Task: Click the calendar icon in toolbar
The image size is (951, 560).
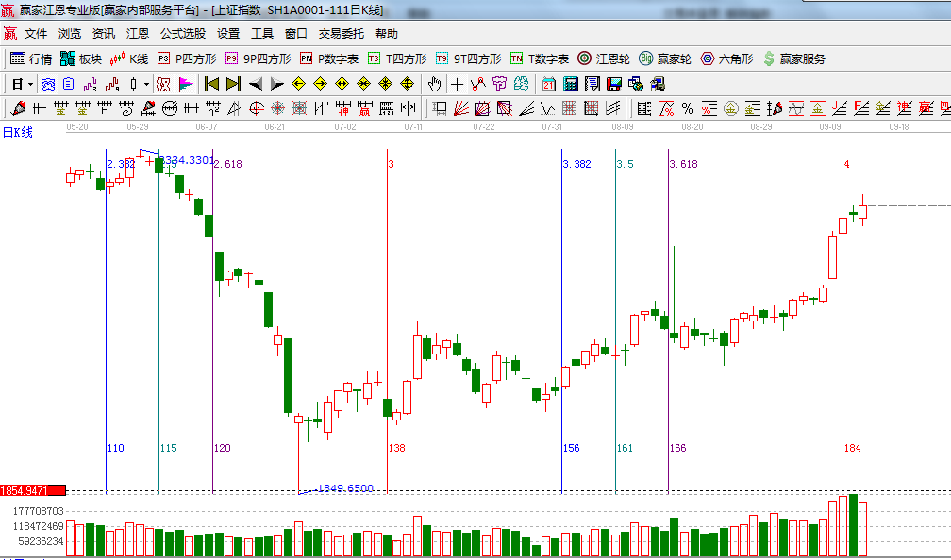Action: click(548, 84)
